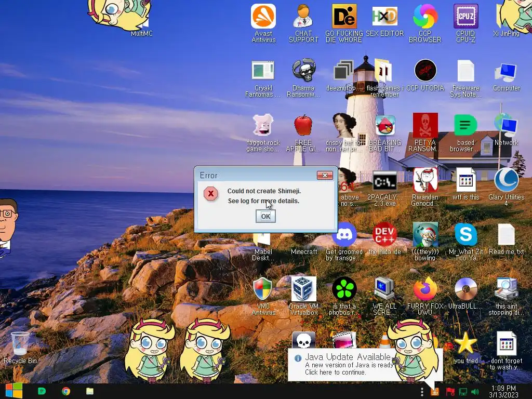Image resolution: width=532 pixels, height=399 pixels.
Task: Open the green chat taskbar icon
Action: click(x=42, y=391)
